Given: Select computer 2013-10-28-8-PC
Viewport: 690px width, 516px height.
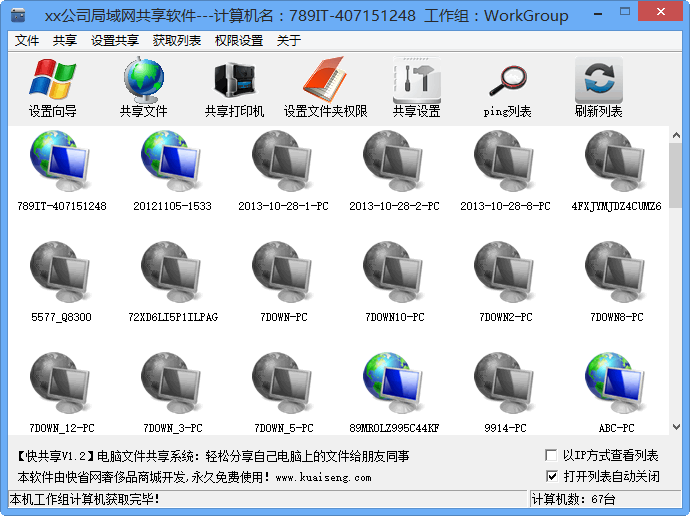Looking at the screenshot, I should (x=505, y=171).
